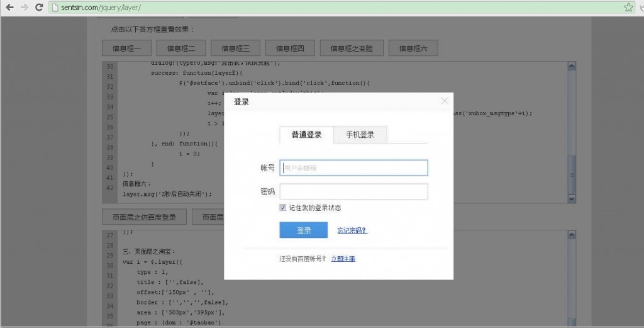Click the down arrow of the upper code scrollbar

pyautogui.click(x=571, y=195)
